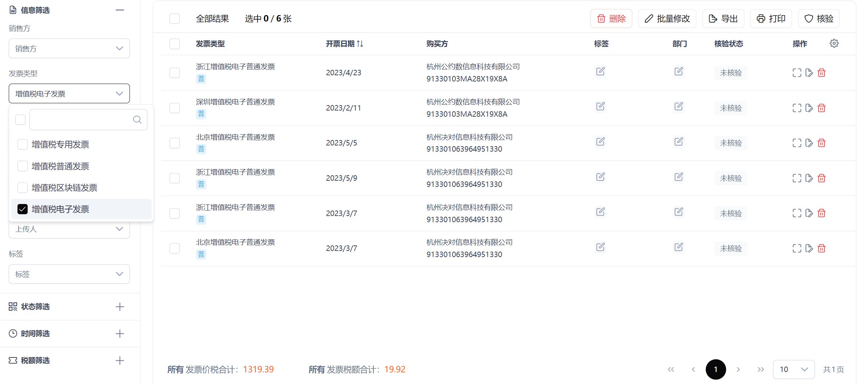
Task: Tick the select-all checkbox beside 全部结果
Action: (175, 19)
